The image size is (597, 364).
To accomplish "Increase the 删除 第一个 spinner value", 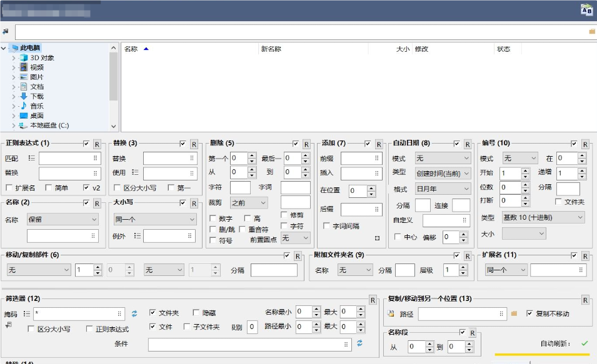I will pyautogui.click(x=252, y=155).
